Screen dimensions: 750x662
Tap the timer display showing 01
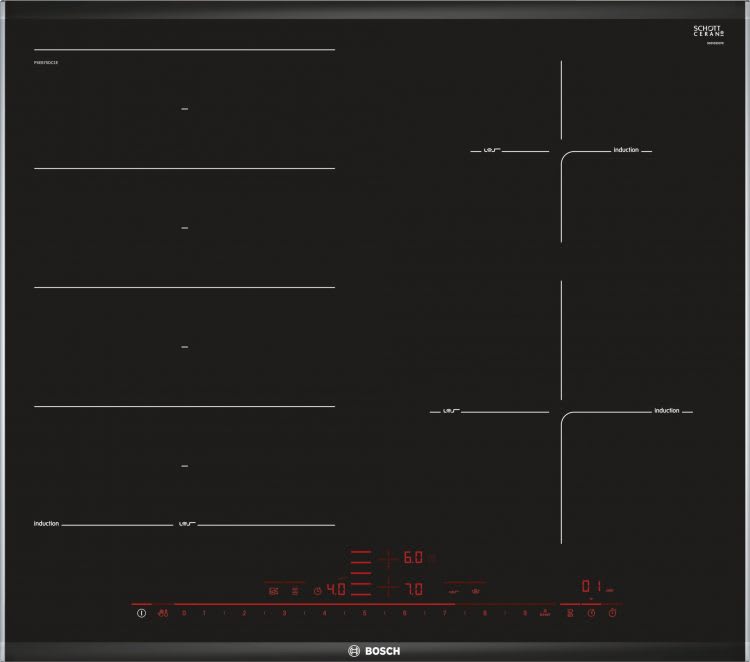coord(591,586)
